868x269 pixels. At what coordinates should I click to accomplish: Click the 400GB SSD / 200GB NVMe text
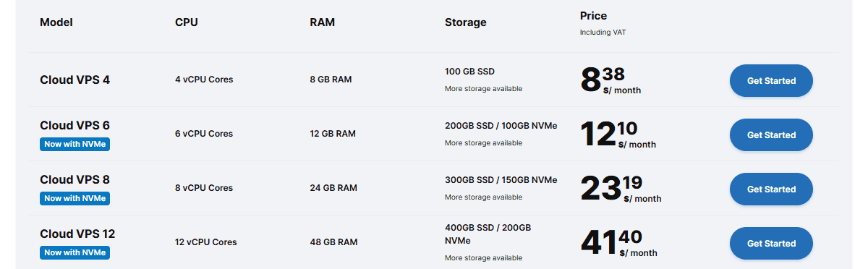488,234
